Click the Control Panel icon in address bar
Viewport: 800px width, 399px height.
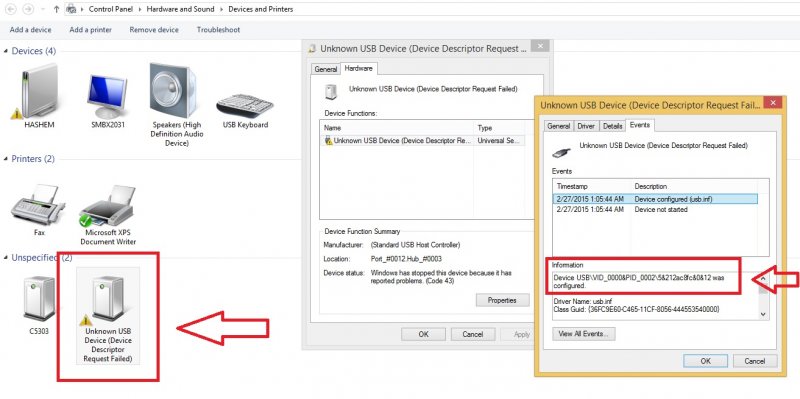click(x=71, y=9)
